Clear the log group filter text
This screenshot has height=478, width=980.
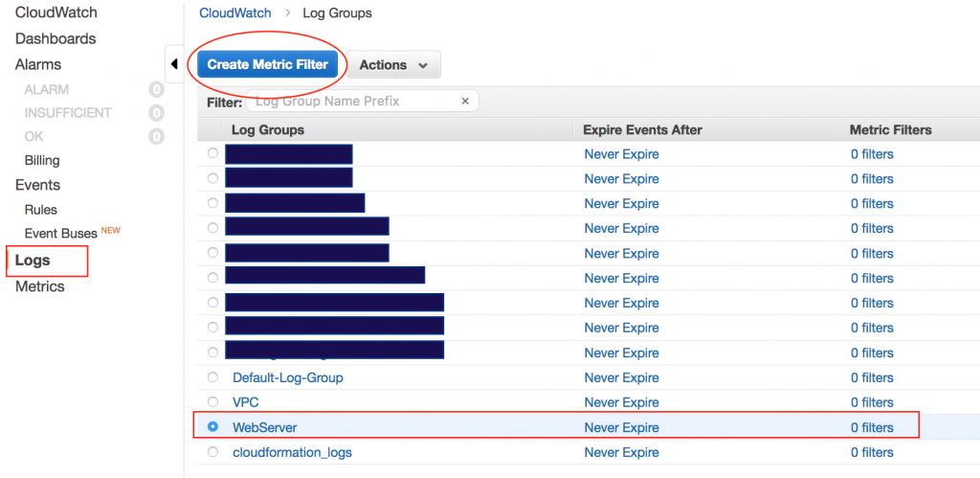[465, 102]
